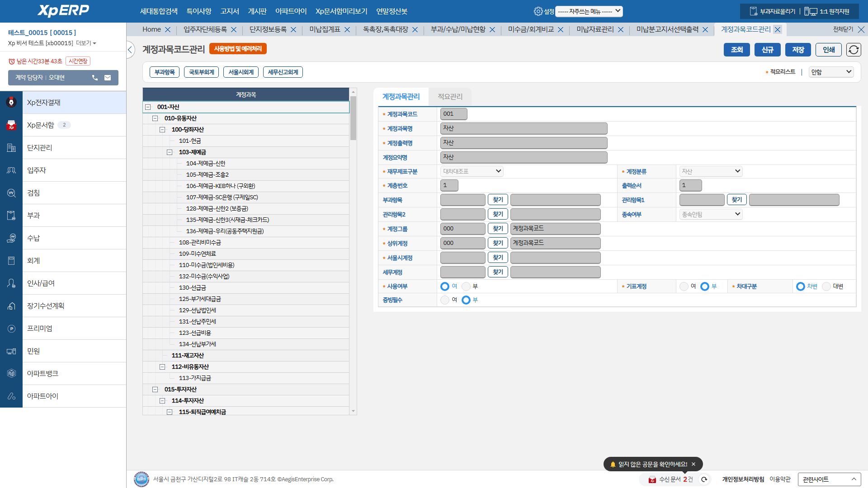The width and height of the screenshot is (868, 488).
Task: Select 여 radio for 증빙필수
Action: point(445,300)
